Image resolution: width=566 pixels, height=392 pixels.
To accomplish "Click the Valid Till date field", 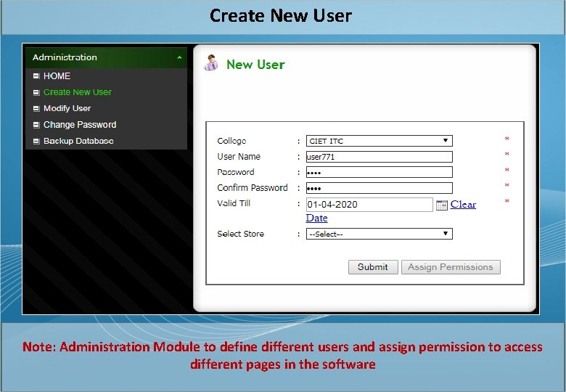I will click(x=369, y=204).
